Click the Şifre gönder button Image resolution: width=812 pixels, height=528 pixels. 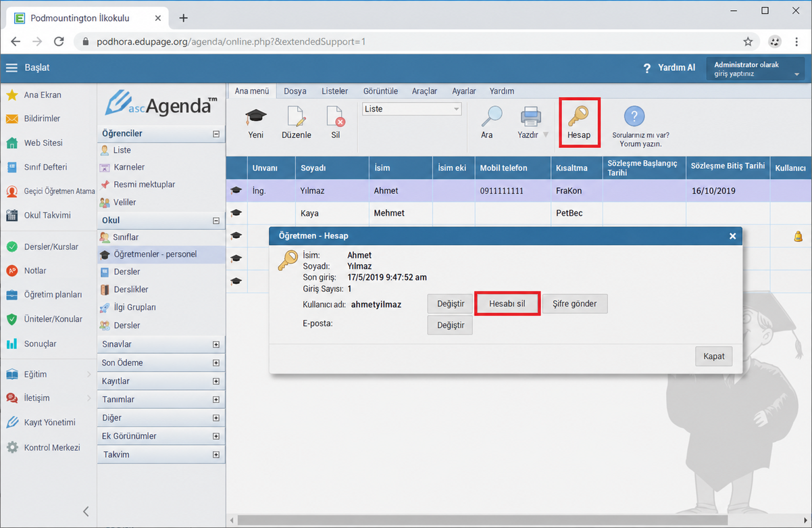pyautogui.click(x=575, y=304)
